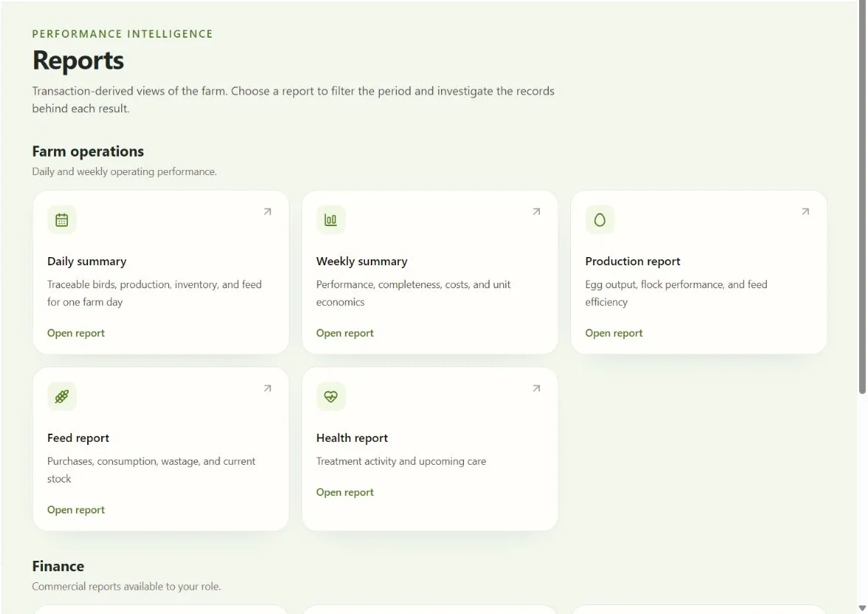868x614 pixels.
Task: Click the bar chart icon on Weekly summary card
Action: tap(330, 219)
